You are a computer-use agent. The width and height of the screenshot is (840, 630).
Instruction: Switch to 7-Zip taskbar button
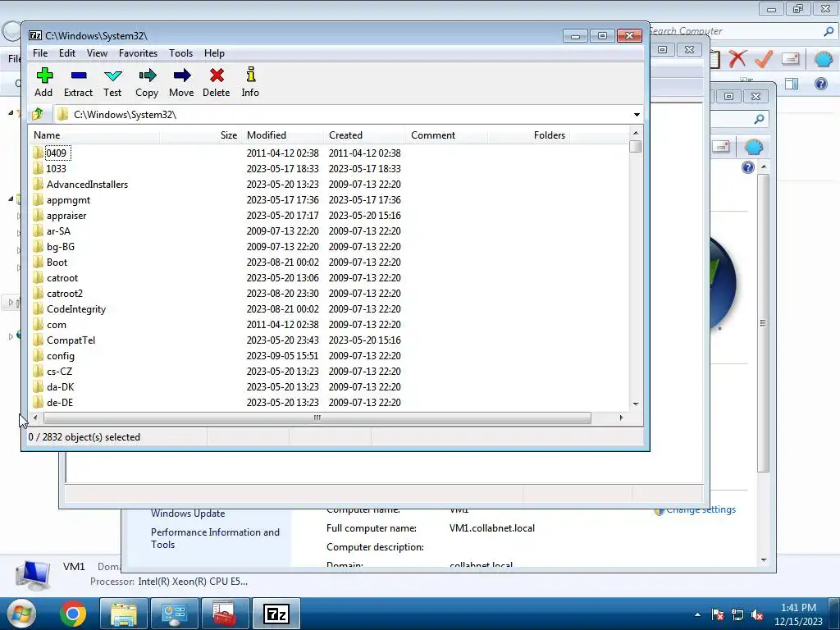click(x=276, y=614)
